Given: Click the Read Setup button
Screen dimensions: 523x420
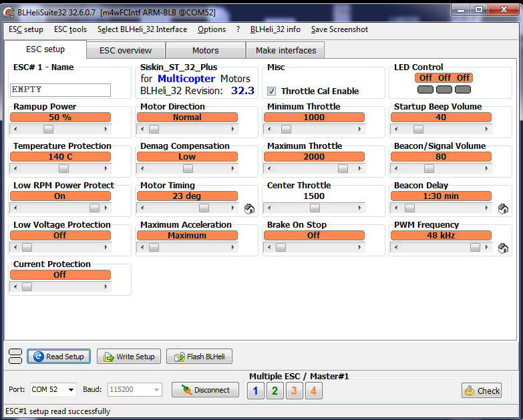Looking at the screenshot, I should click(59, 357).
